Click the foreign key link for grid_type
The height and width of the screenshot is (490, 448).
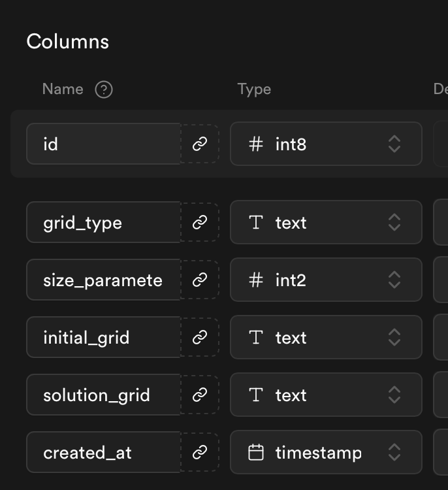click(200, 223)
